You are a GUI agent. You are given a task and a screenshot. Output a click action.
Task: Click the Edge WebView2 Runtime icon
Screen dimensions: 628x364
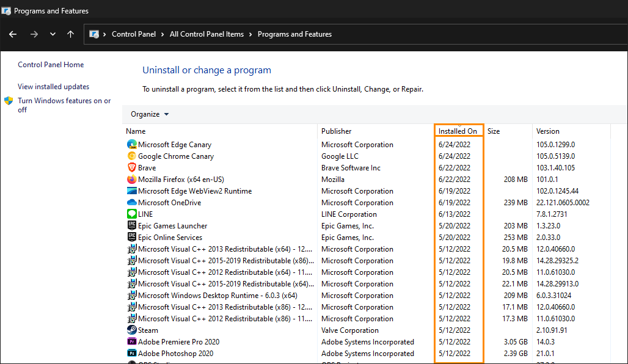pos(132,191)
